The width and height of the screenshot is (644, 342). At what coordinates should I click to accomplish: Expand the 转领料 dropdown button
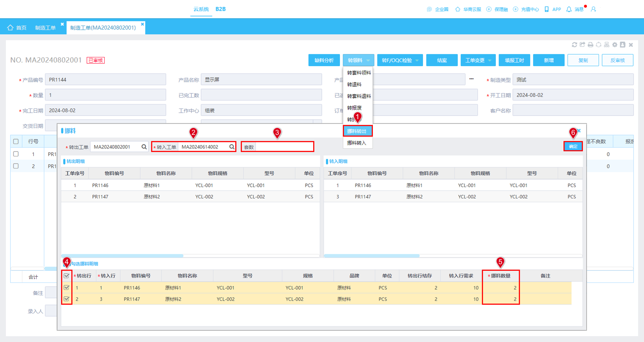pyautogui.click(x=358, y=60)
